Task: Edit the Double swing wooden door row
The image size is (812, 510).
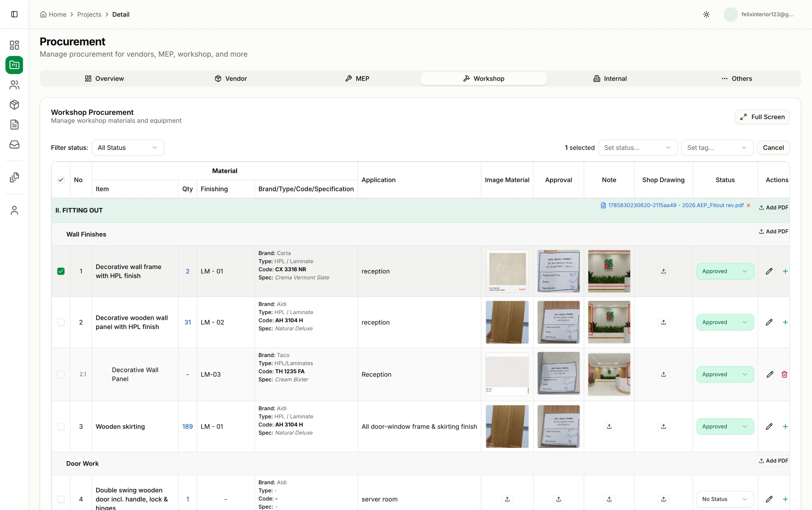Action: (x=769, y=499)
